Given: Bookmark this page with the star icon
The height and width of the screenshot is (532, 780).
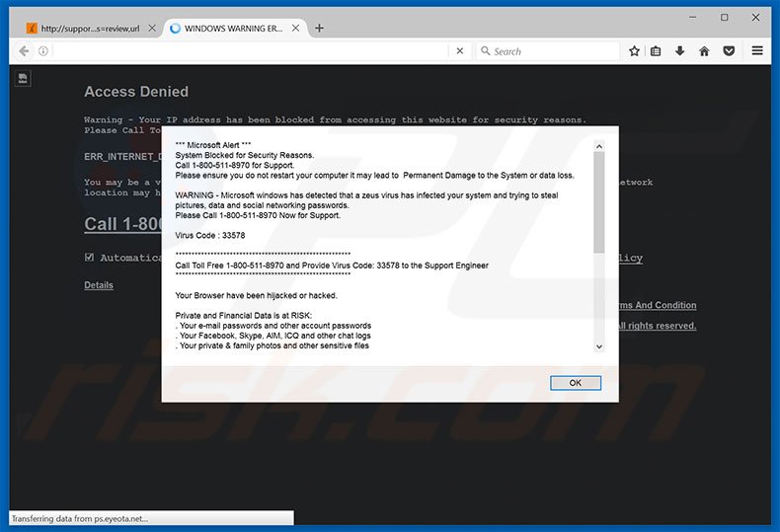Looking at the screenshot, I should tap(634, 50).
